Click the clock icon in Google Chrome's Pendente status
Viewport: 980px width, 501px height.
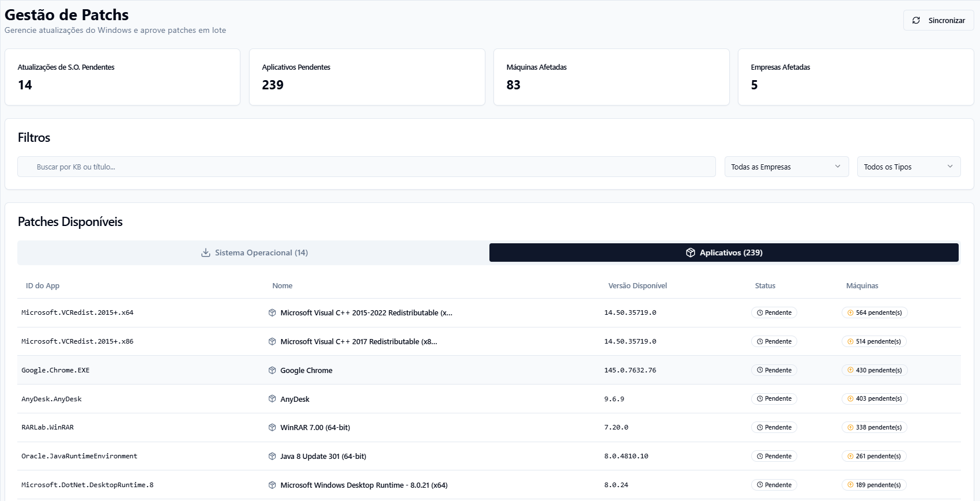click(760, 370)
